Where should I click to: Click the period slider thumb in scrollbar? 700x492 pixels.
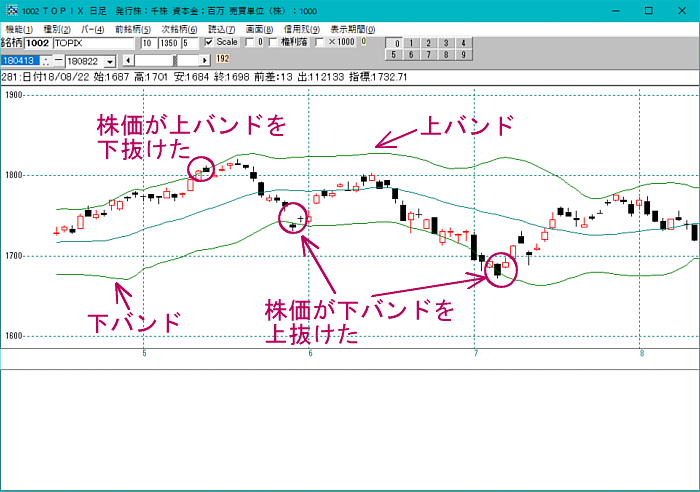point(177,59)
